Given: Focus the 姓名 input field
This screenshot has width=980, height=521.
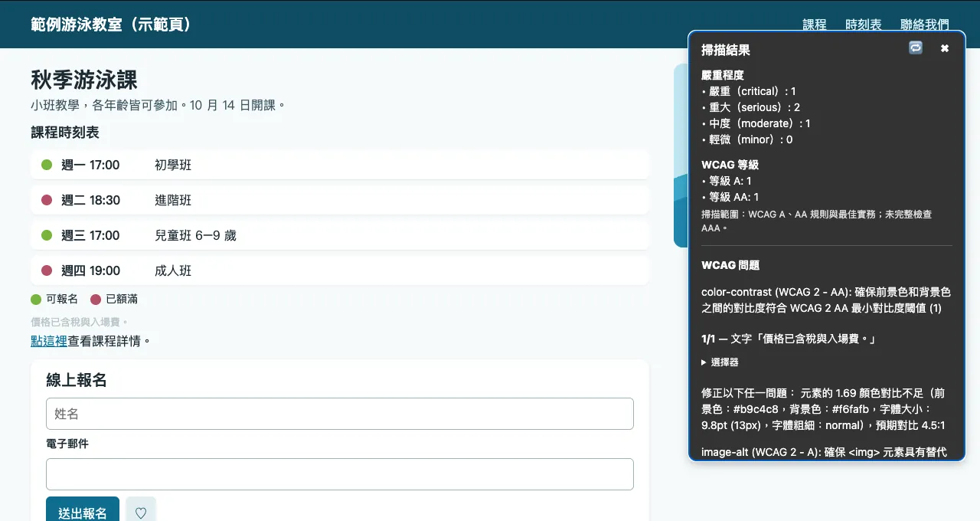Looking at the screenshot, I should tap(340, 414).
